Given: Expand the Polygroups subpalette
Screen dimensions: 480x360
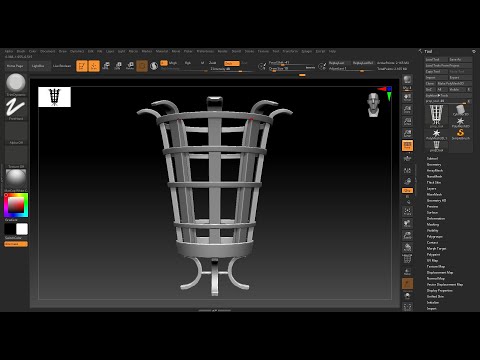Looking at the screenshot, I should click(x=435, y=236).
